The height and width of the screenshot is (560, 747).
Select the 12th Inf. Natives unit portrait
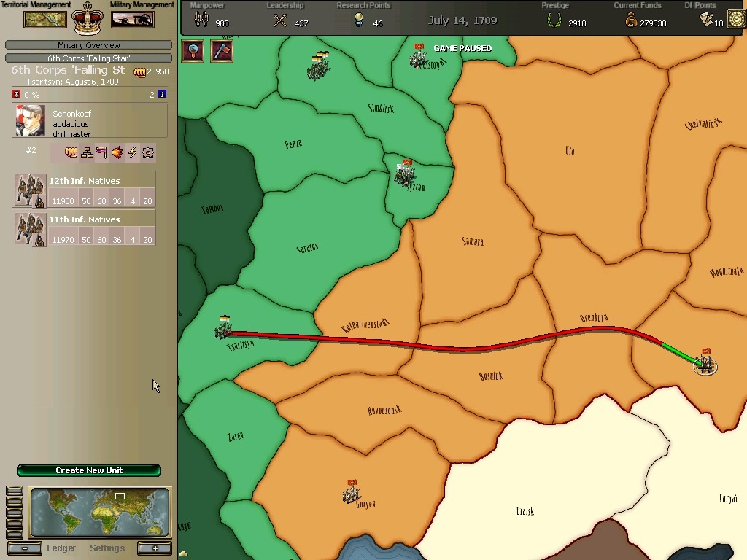click(x=29, y=190)
